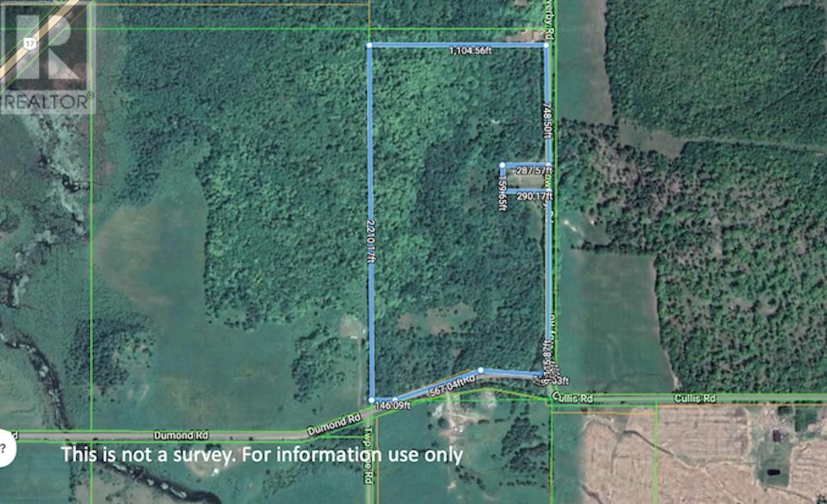Click the Cullis Rd label nearest the intersection

click(572, 399)
